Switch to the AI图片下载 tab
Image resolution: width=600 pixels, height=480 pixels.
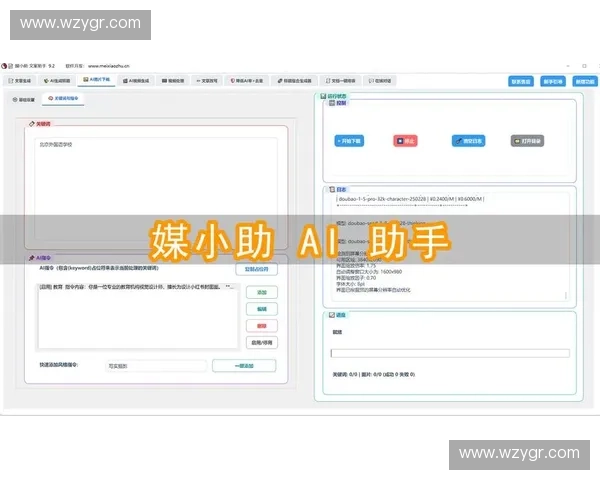96,80
